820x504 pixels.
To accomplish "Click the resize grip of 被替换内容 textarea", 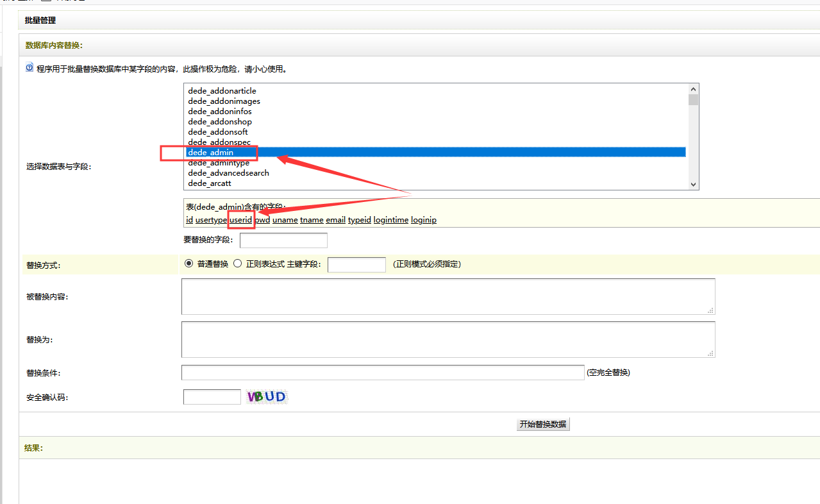I will click(x=710, y=310).
